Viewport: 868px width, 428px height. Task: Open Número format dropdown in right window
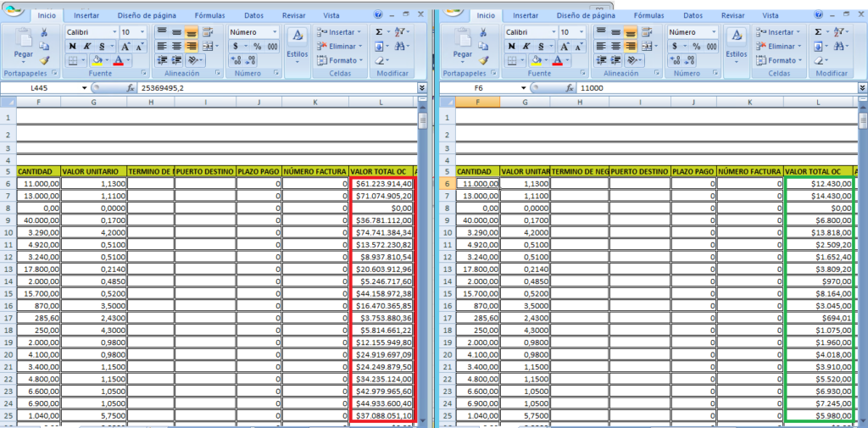(715, 31)
